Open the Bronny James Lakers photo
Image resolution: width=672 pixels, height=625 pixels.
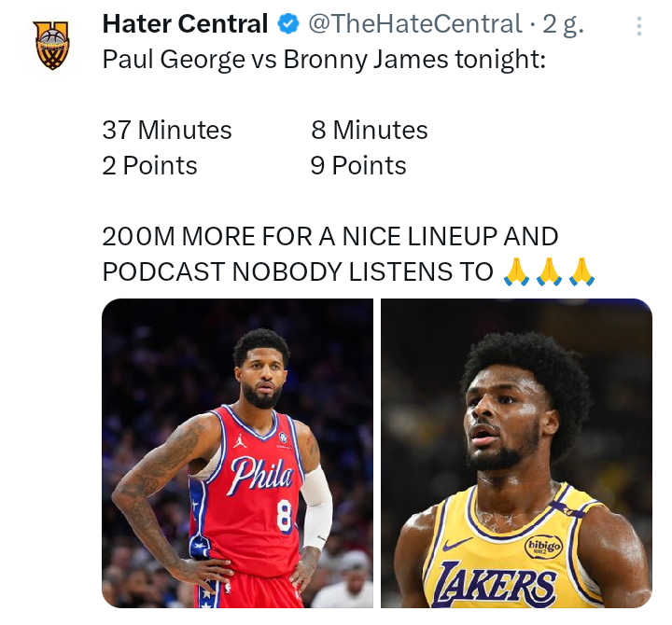tap(516, 452)
